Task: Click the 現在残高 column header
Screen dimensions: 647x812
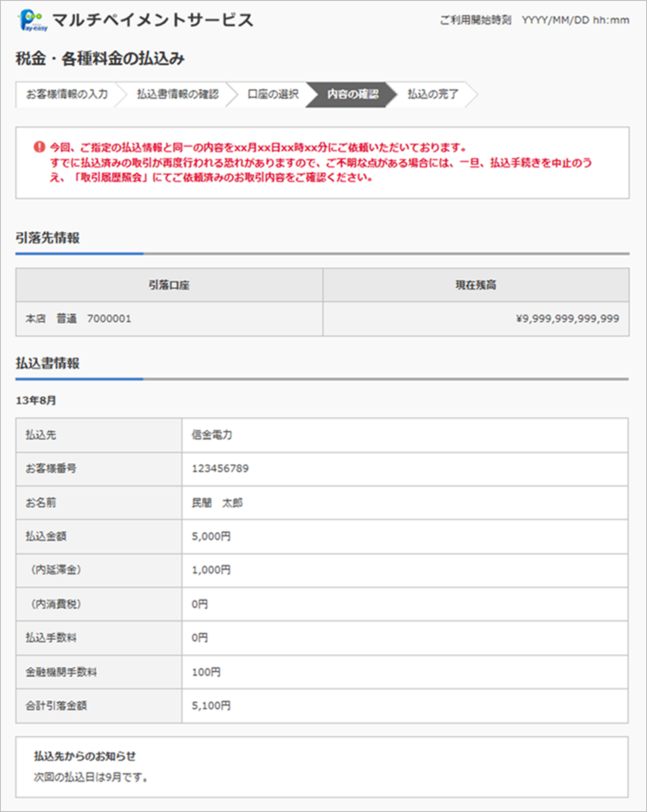Action: point(476,285)
